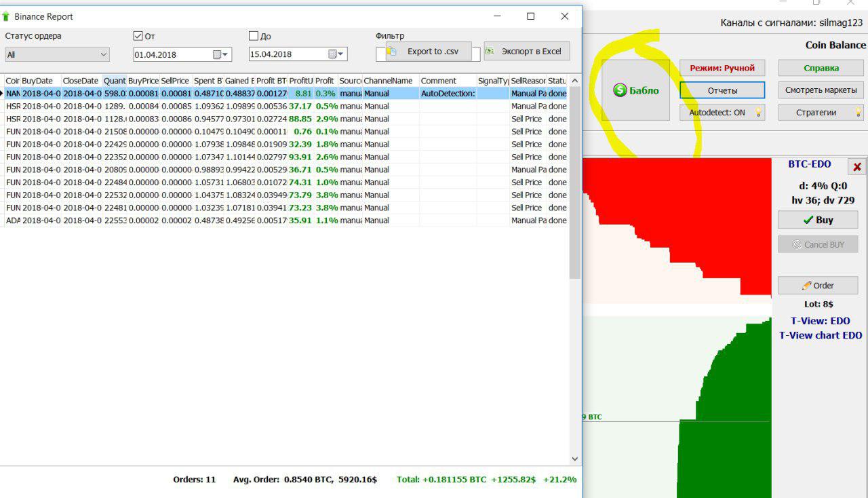Click the Orders: 11 summary text
Viewport: 868px width, 498px height.
click(x=194, y=479)
